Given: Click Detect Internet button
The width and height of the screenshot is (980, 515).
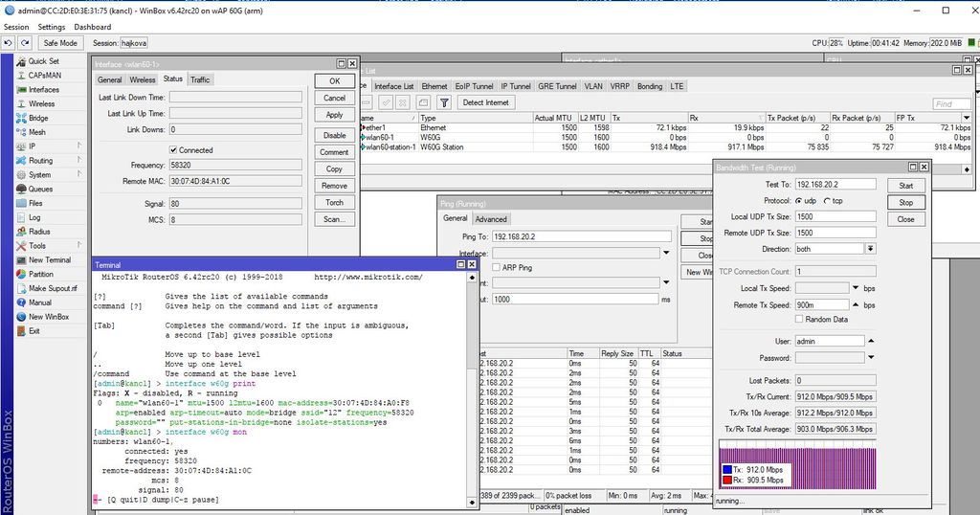Looking at the screenshot, I should 485,102.
